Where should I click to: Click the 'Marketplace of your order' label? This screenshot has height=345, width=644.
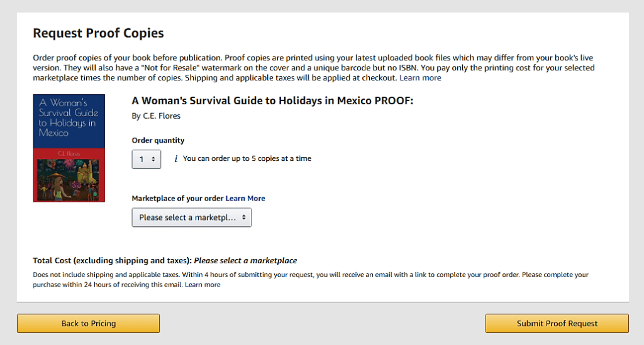177,199
